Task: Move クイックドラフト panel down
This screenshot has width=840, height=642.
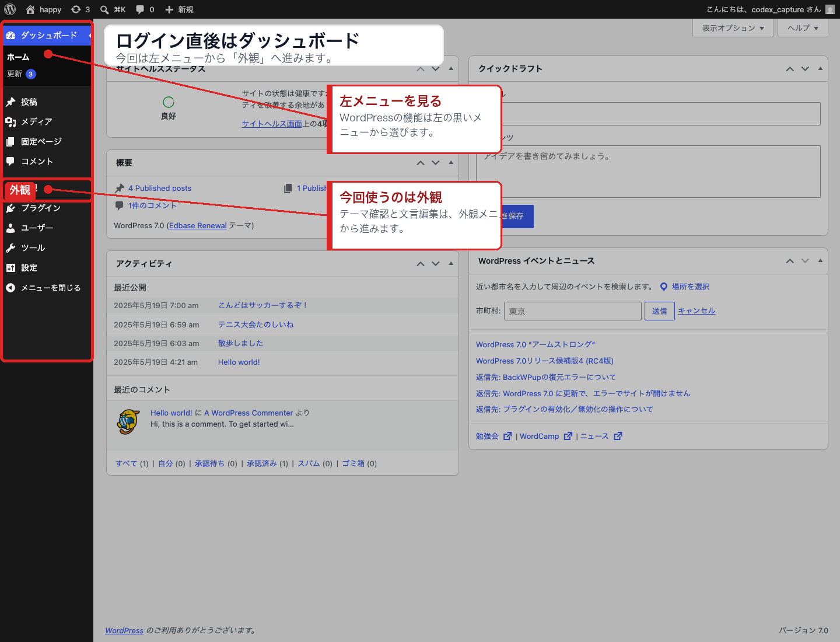Action: pos(805,69)
